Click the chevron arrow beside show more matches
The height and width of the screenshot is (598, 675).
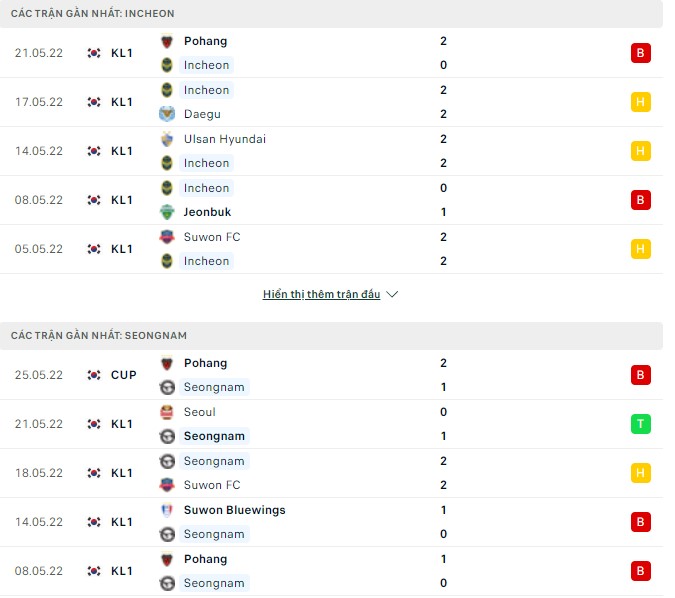pyautogui.click(x=392, y=295)
